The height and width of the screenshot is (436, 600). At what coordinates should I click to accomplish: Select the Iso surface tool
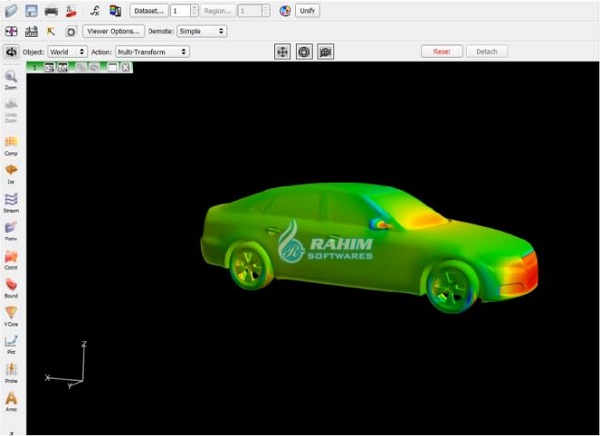click(11, 171)
